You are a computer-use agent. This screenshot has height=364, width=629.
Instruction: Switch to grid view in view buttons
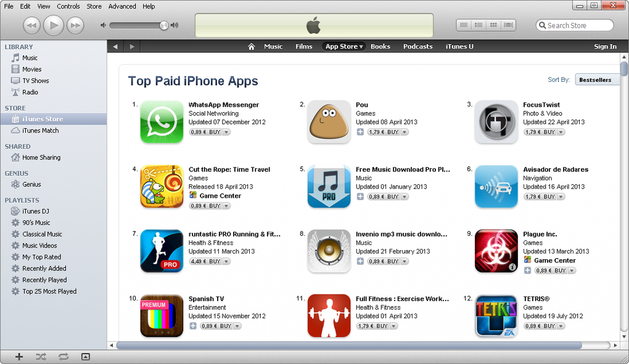pyautogui.click(x=493, y=25)
